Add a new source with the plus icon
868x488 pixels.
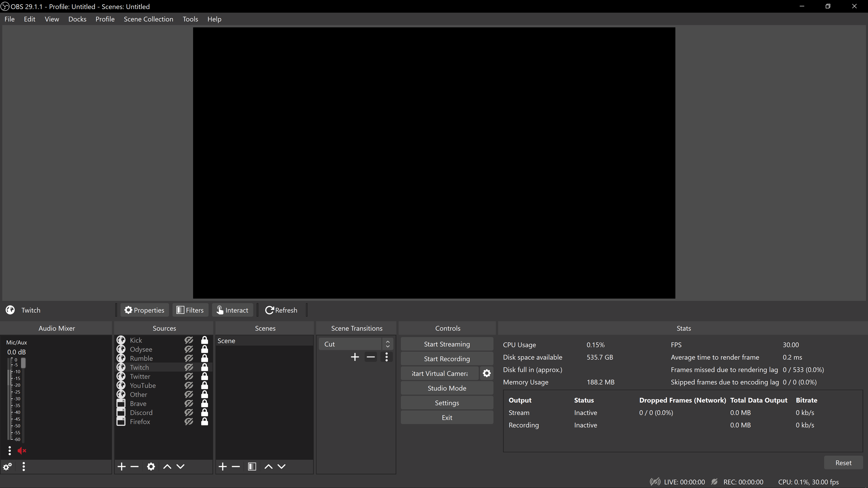coord(122,467)
